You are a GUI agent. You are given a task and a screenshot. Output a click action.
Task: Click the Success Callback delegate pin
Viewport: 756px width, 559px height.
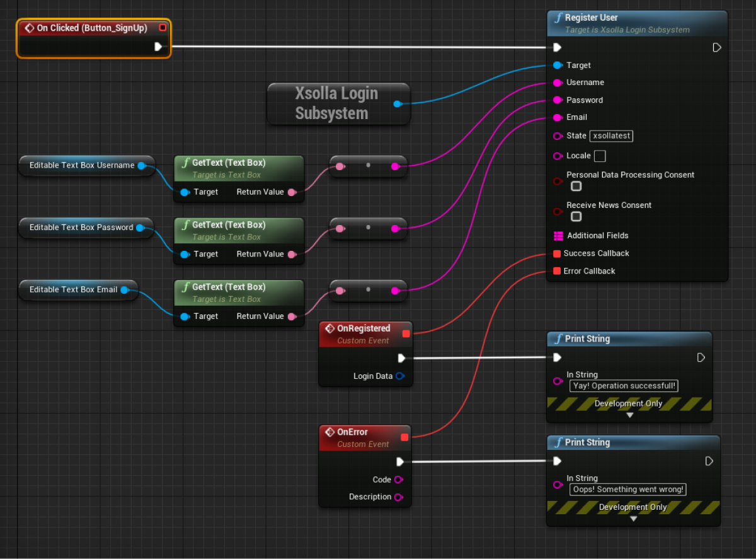tap(557, 253)
